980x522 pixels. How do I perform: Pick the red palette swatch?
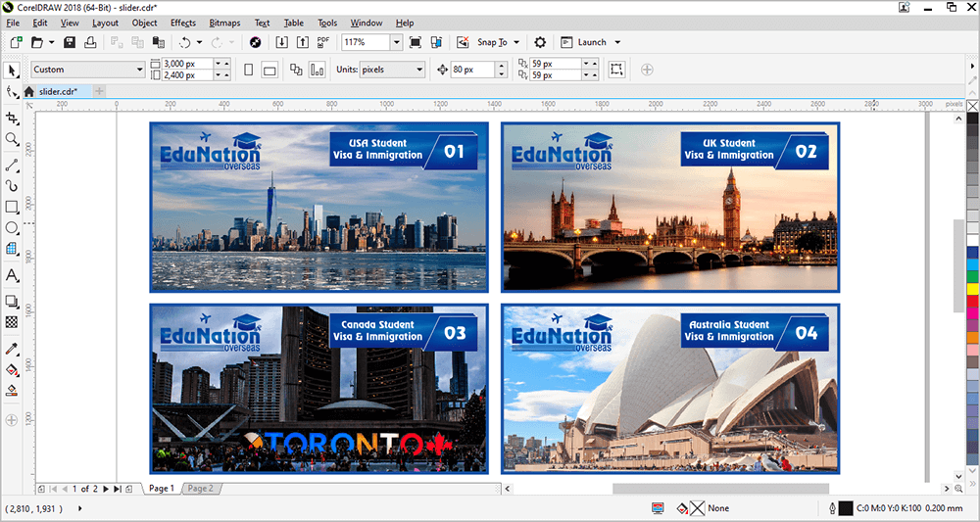[972, 301]
